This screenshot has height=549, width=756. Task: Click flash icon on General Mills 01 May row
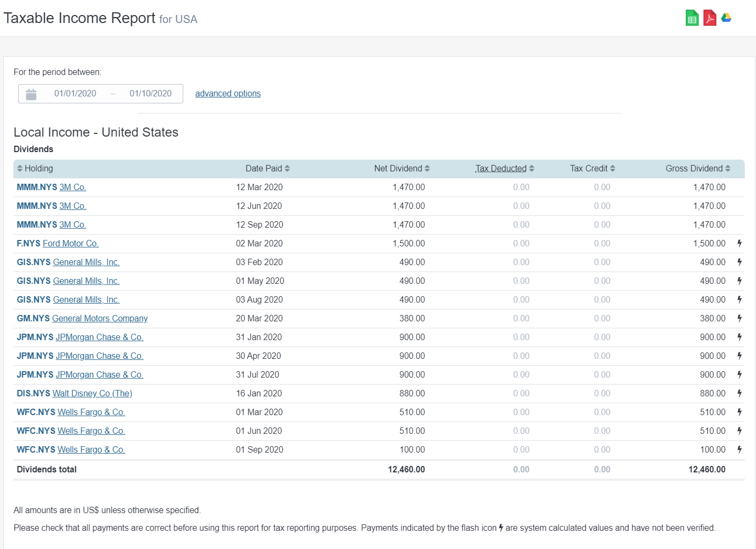pyautogui.click(x=739, y=281)
